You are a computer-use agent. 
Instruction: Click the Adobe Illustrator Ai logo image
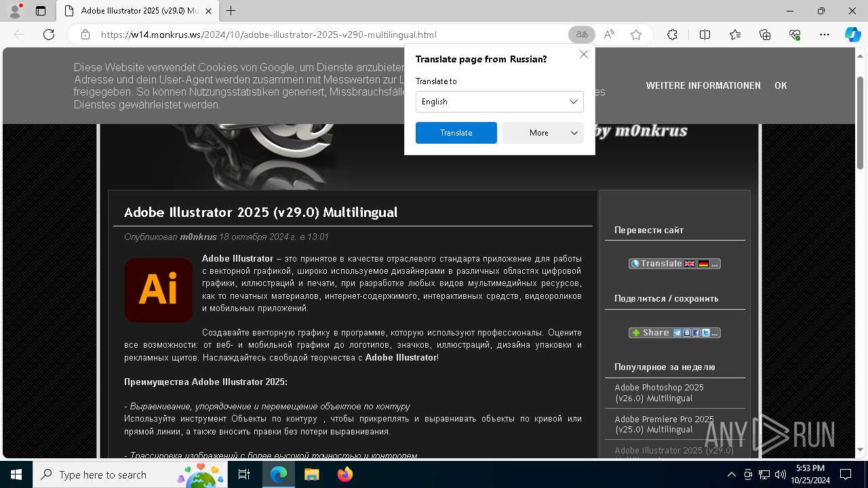159,290
